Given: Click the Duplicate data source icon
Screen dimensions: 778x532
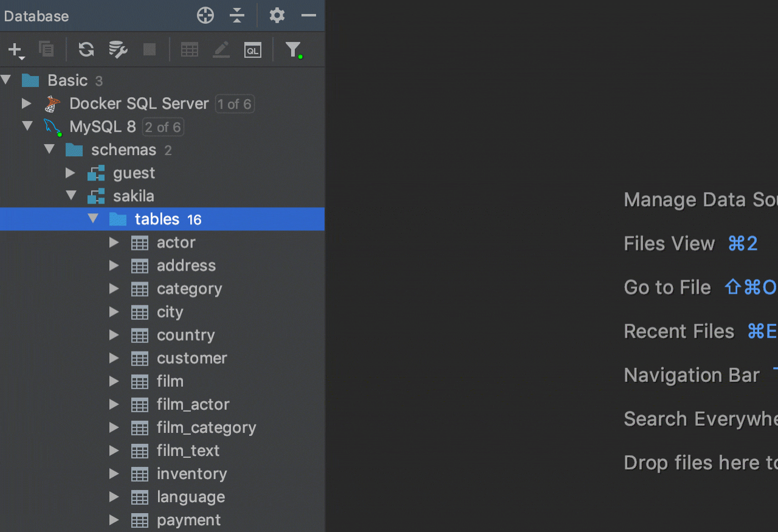Looking at the screenshot, I should coord(46,50).
